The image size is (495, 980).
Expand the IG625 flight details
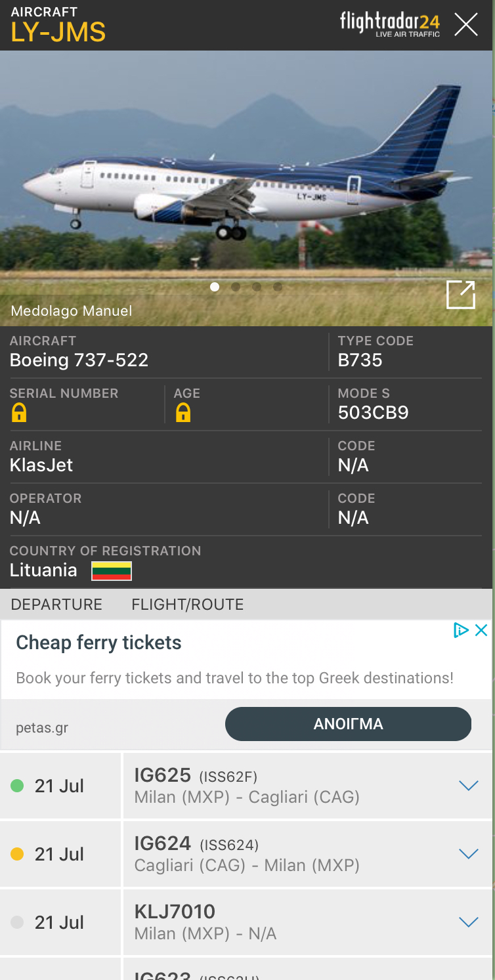tap(468, 786)
